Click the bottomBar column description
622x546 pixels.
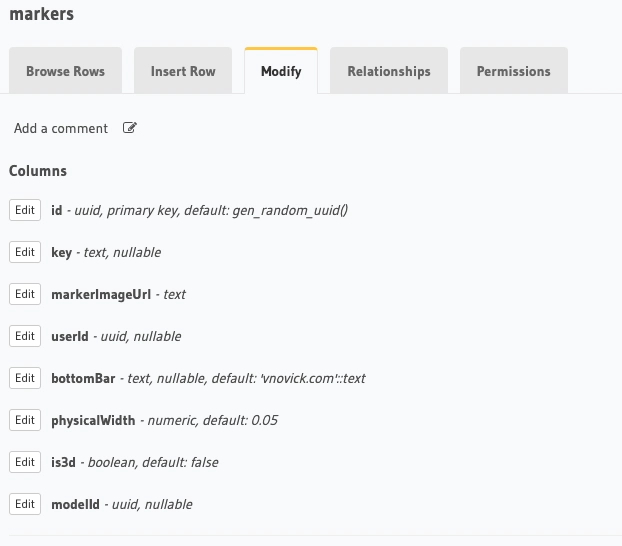tap(245, 378)
